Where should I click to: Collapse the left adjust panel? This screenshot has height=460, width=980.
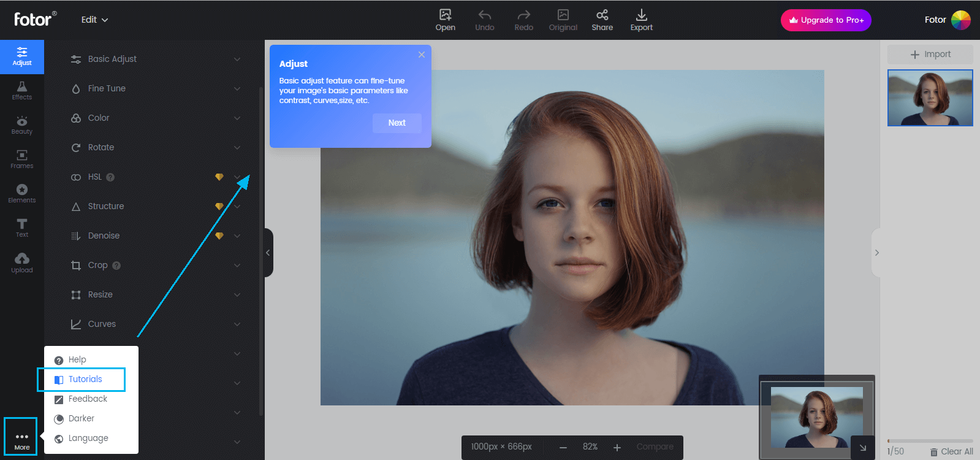point(268,253)
